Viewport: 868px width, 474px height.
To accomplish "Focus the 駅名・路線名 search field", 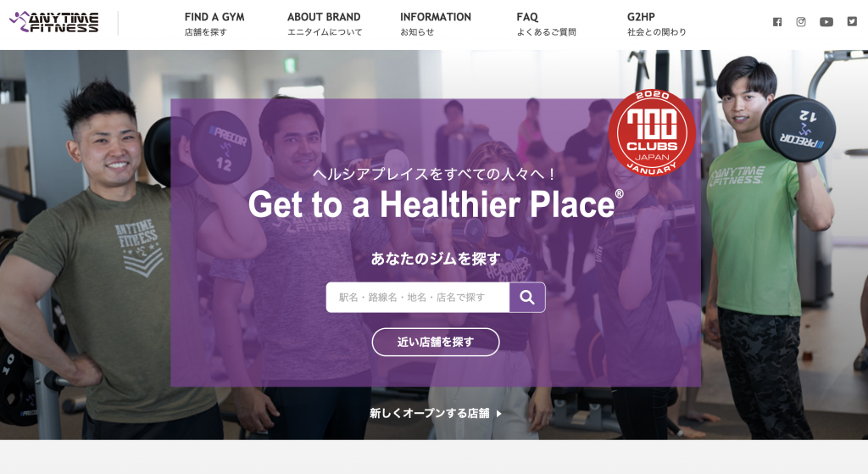I will [418, 298].
